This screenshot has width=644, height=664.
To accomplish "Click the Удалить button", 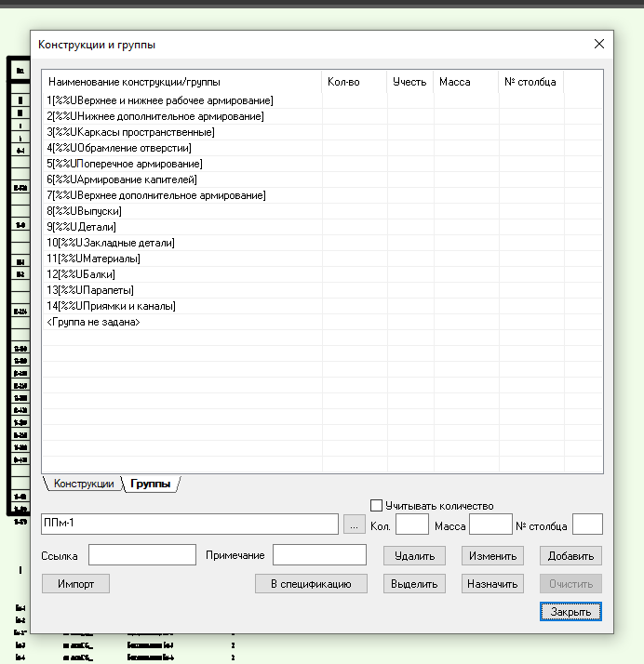I will click(x=414, y=555).
